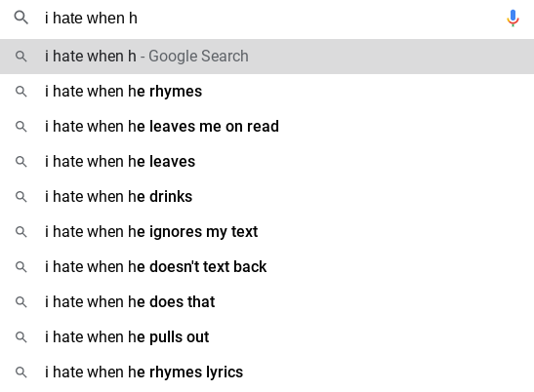This screenshot has height=392, width=534.
Task: Click search icon beside 'he drinks' suggestion
Action: coord(21,196)
